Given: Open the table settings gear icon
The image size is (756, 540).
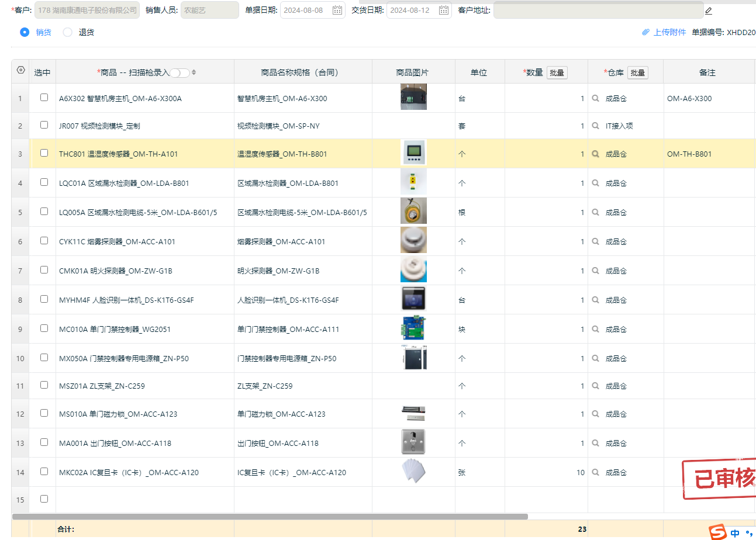Looking at the screenshot, I should click(x=21, y=70).
